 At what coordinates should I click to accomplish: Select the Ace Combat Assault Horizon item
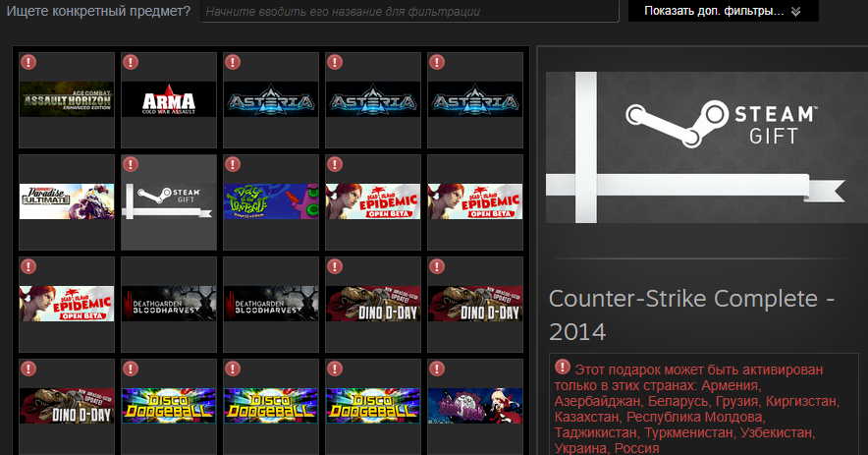(x=67, y=100)
